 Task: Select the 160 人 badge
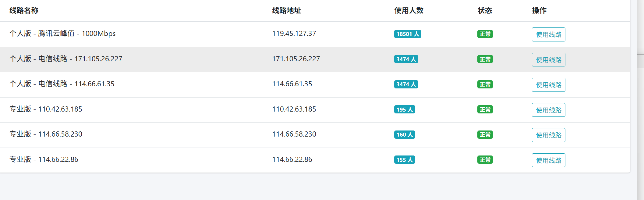click(x=405, y=135)
